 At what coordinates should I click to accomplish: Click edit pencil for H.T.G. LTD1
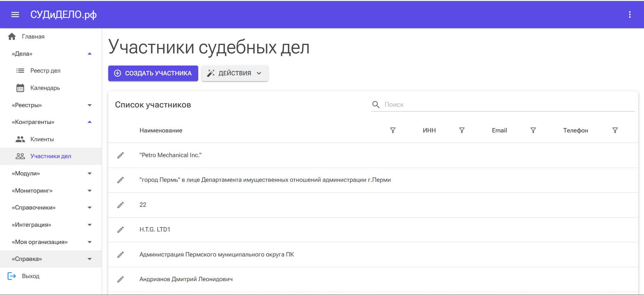click(x=120, y=230)
